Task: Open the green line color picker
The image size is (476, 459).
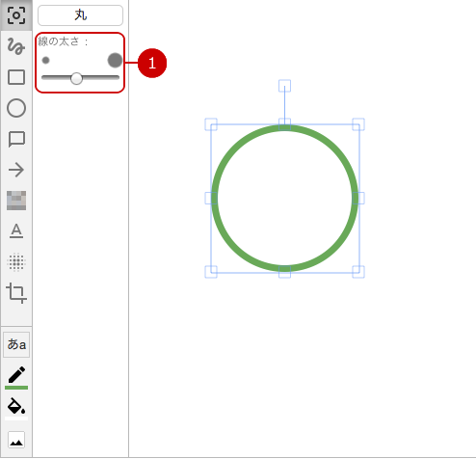Action: coord(16,378)
